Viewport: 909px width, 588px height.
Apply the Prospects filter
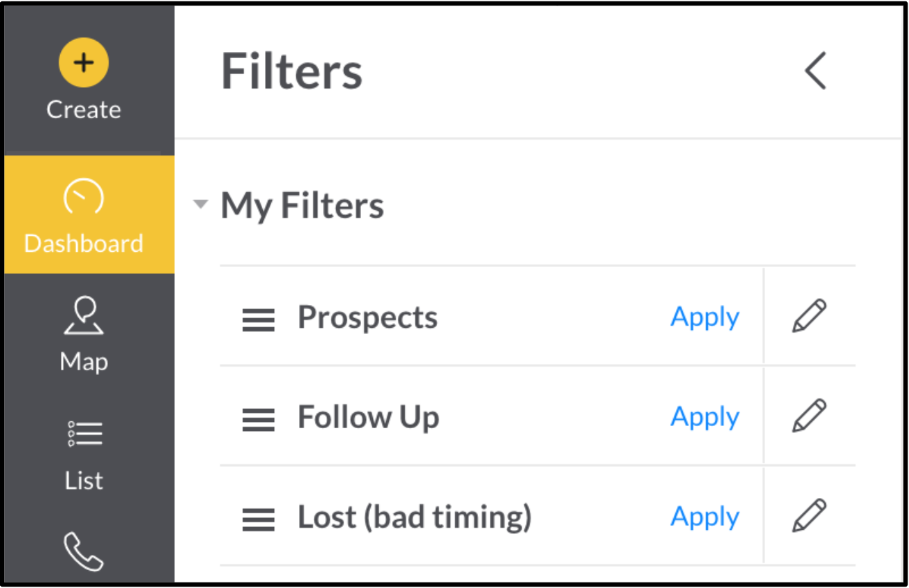coord(705,317)
